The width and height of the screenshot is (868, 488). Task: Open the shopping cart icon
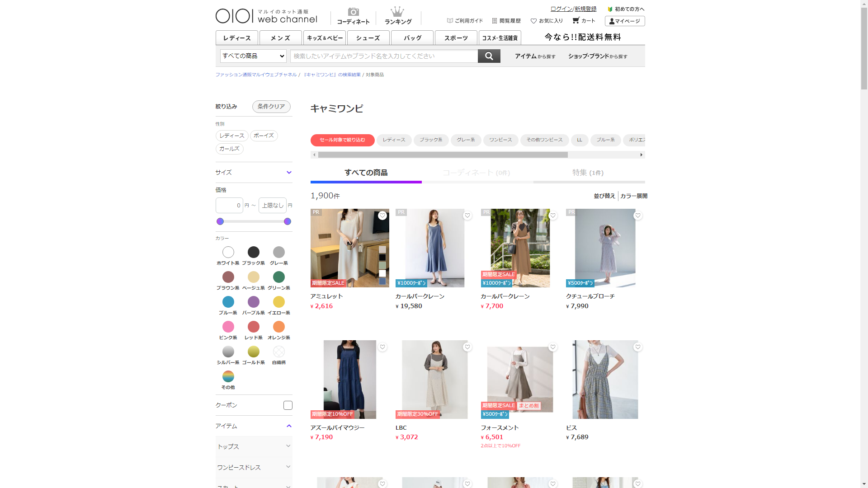click(576, 20)
